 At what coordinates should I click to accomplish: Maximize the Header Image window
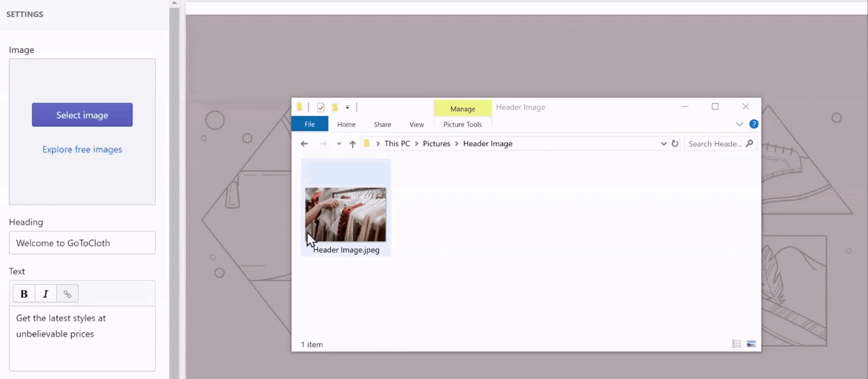tap(715, 107)
